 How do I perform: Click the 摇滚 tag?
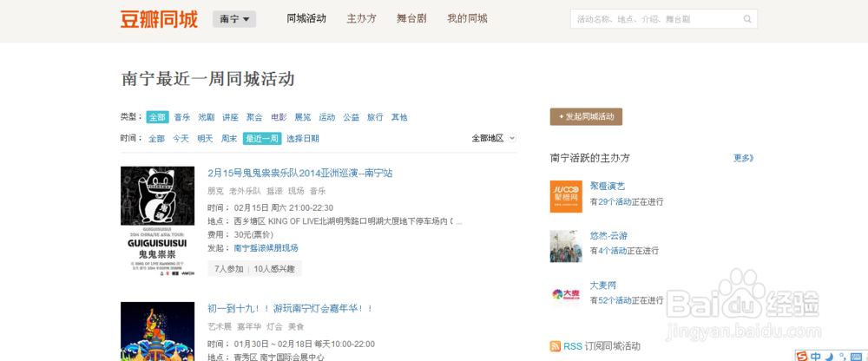[x=274, y=191]
